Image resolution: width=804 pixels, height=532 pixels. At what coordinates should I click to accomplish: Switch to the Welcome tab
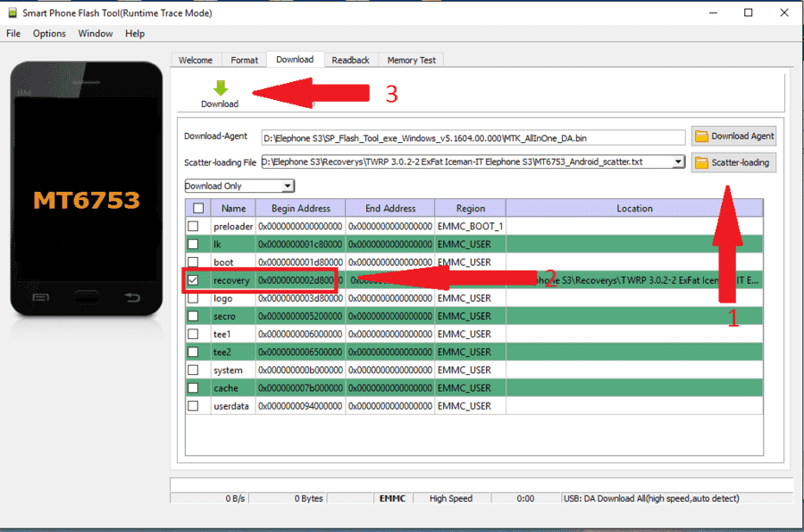click(x=196, y=60)
